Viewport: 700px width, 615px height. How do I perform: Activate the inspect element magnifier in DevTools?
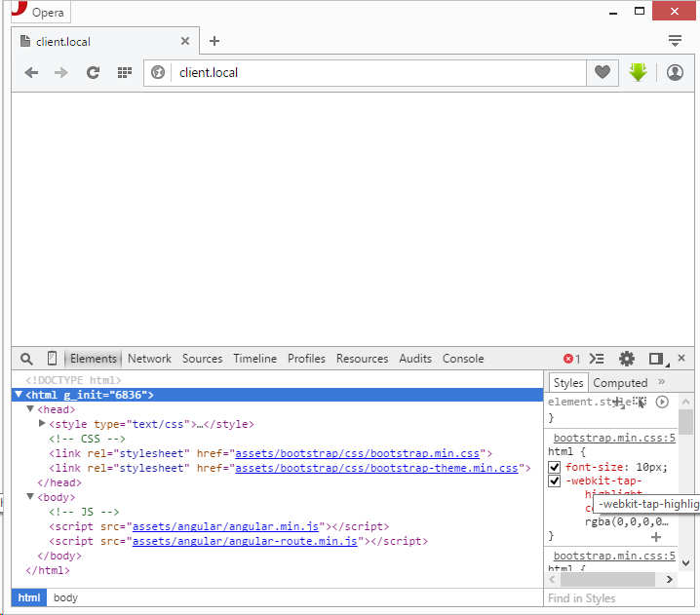click(26, 359)
